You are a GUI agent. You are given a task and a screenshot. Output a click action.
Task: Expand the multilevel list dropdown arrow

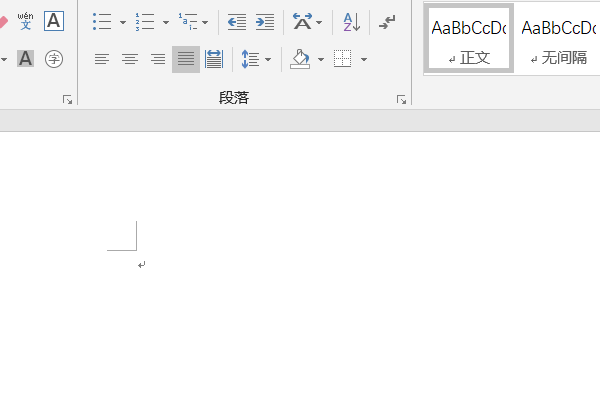[205, 22]
